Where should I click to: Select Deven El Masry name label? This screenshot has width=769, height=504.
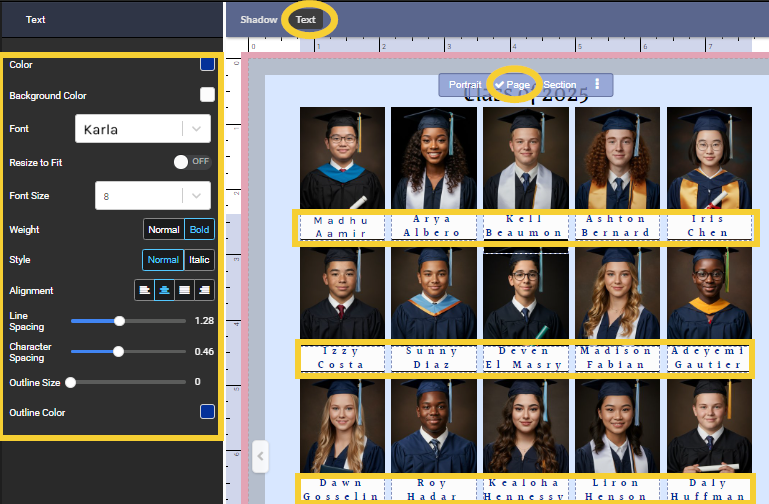(525, 358)
